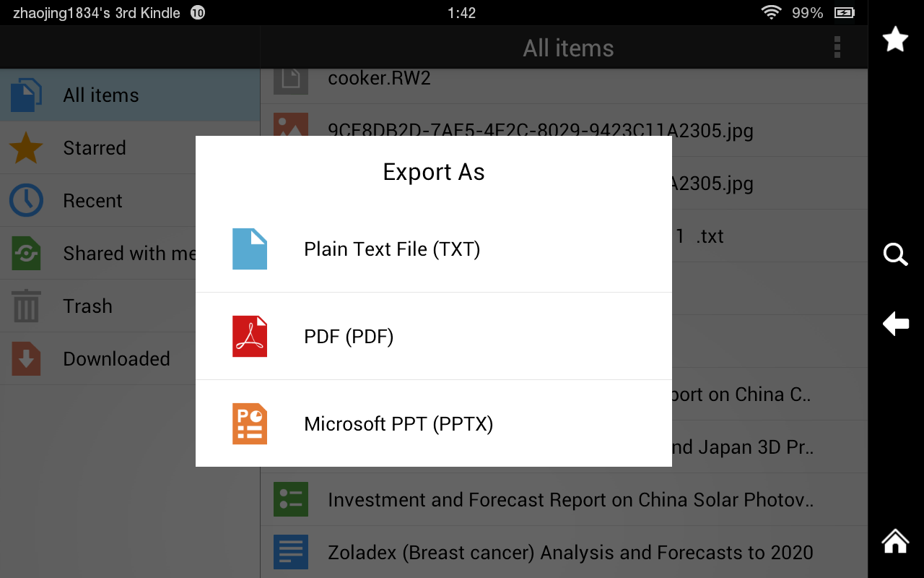Tap the star favorites icon in side bar
Screen dimensions: 924x578
(x=895, y=39)
